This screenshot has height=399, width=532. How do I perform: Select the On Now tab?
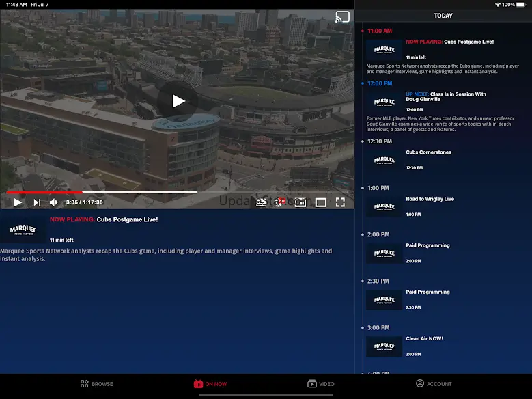click(x=210, y=384)
